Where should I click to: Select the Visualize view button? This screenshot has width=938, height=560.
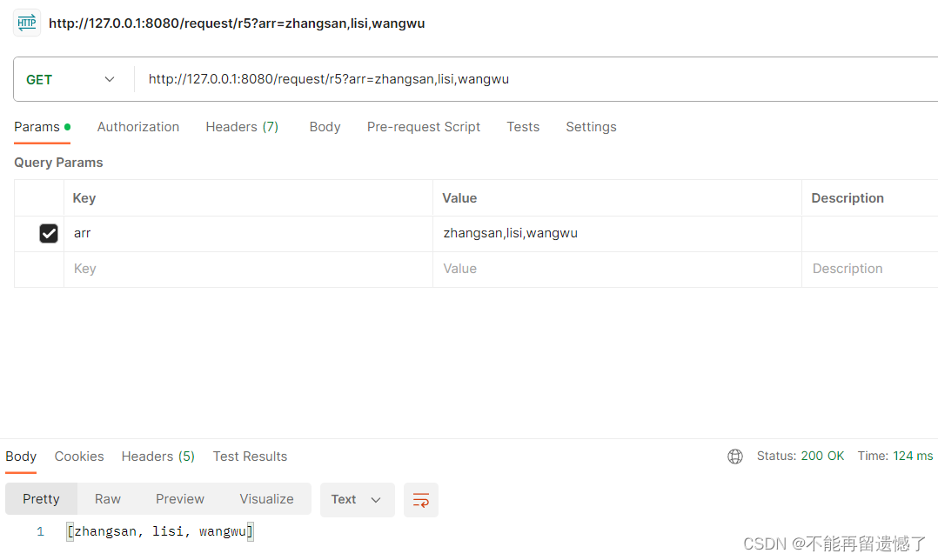point(267,499)
